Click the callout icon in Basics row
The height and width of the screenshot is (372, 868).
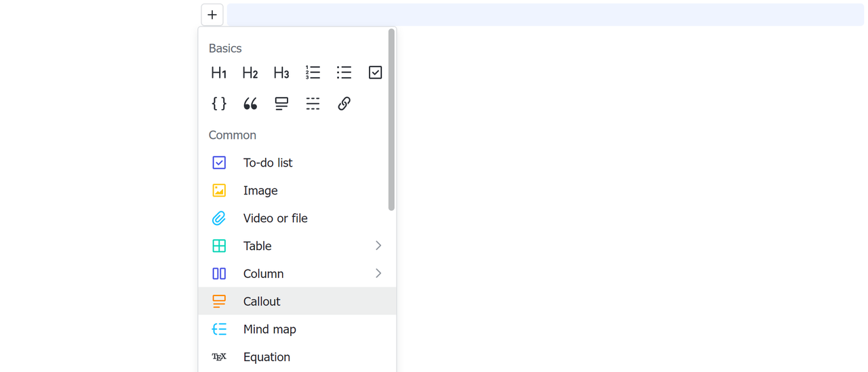(281, 104)
